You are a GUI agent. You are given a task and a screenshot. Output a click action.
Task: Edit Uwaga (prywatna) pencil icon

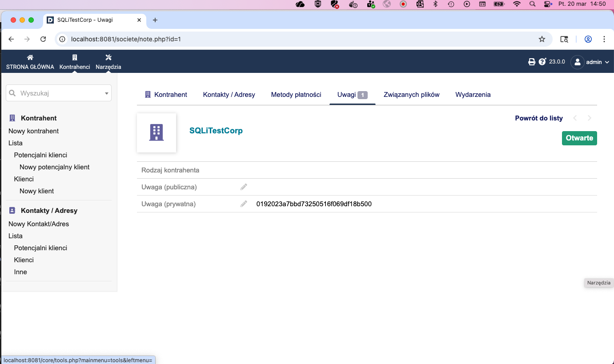(x=244, y=204)
